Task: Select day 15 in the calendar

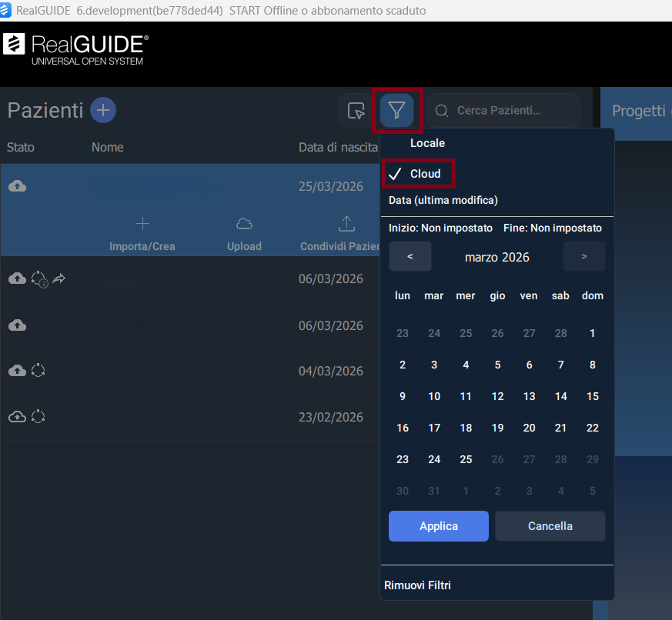Action: 592,396
